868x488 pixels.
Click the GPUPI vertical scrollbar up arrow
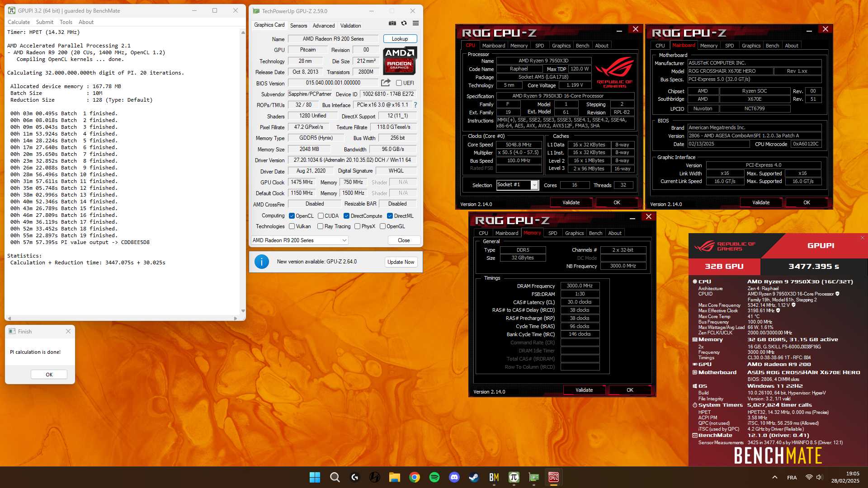tap(243, 33)
